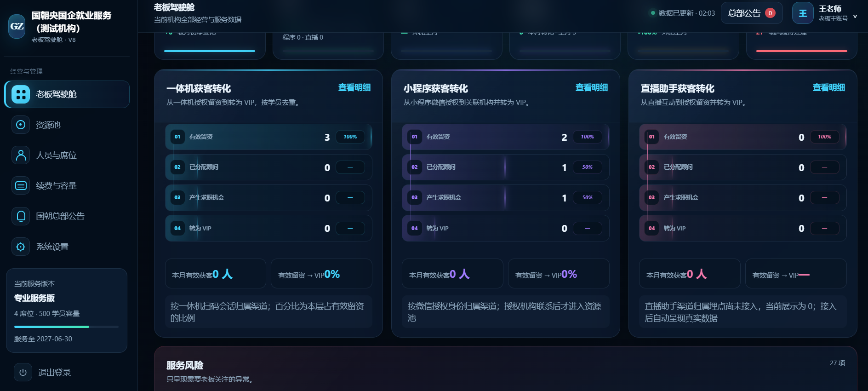Viewport: 868px width, 391px height.
Task: Select 老板驾驶舱 in the sidebar menu
Action: pyautogui.click(x=67, y=94)
